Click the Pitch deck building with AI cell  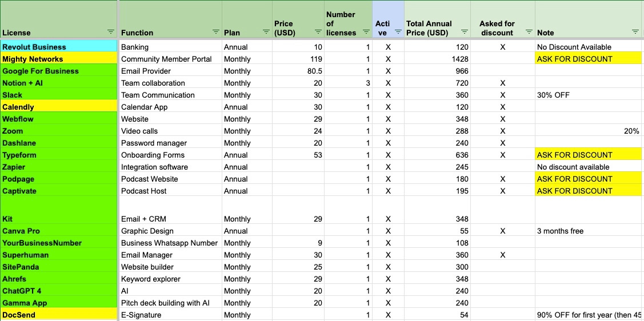[x=170, y=303]
